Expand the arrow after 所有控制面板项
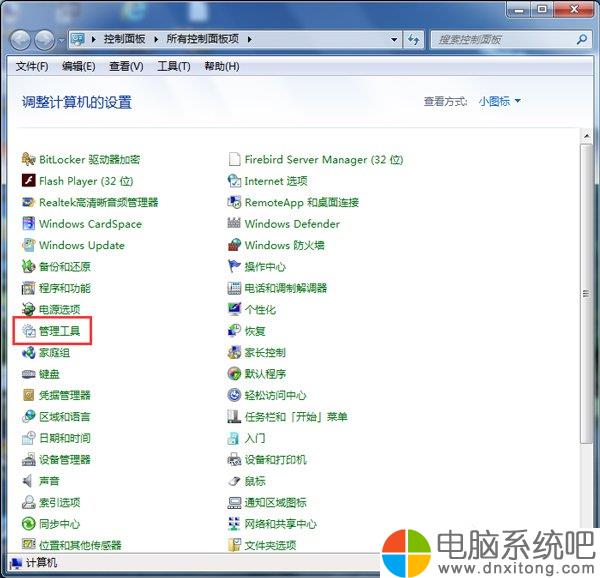Image resolution: width=600 pixels, height=578 pixels. (x=249, y=39)
